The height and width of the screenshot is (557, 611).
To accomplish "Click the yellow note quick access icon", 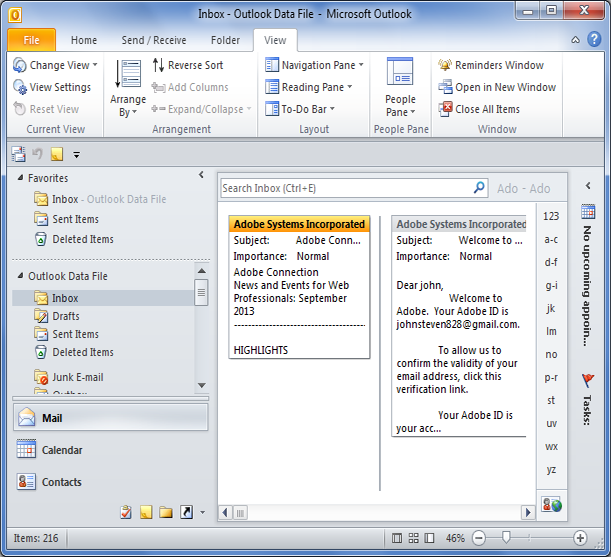I will click(57, 154).
